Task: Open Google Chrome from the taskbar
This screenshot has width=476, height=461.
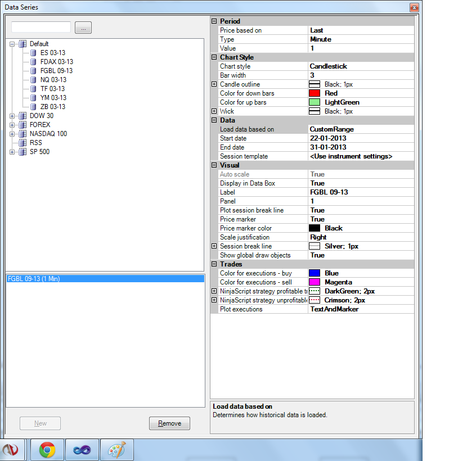Action: [47, 450]
